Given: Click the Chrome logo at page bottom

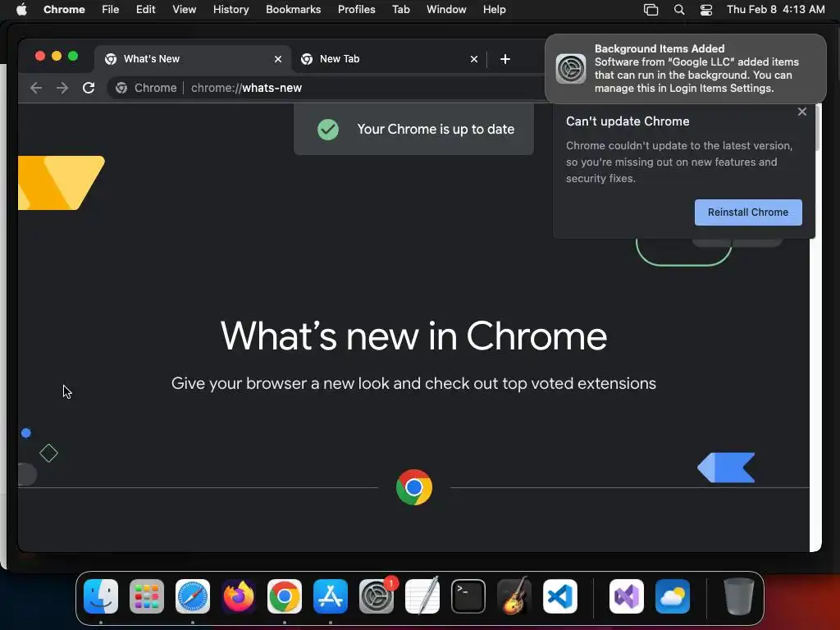Looking at the screenshot, I should [x=414, y=487].
